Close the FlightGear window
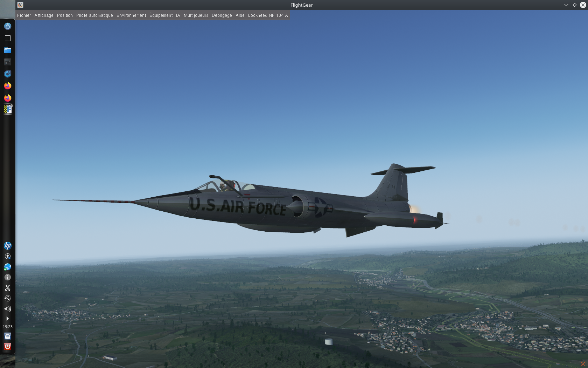This screenshot has height=368, width=588. (583, 5)
